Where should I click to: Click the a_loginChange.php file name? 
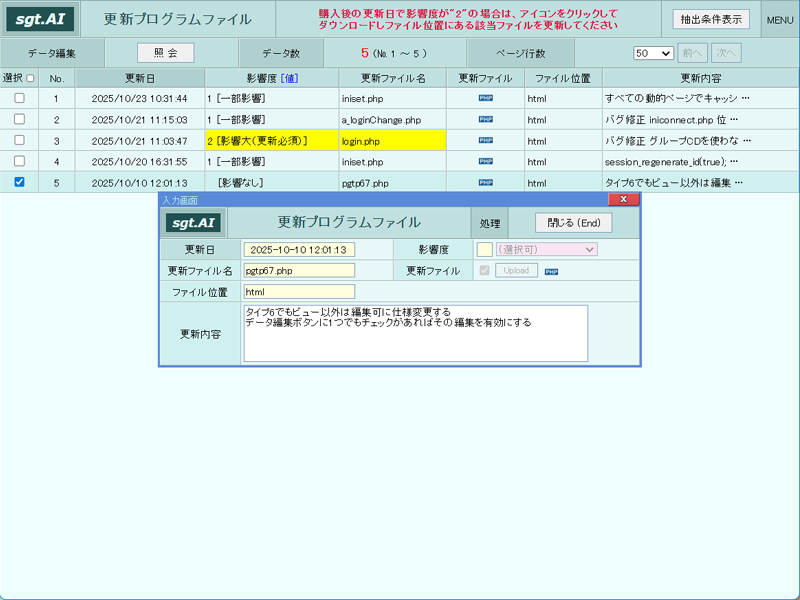coord(381,120)
